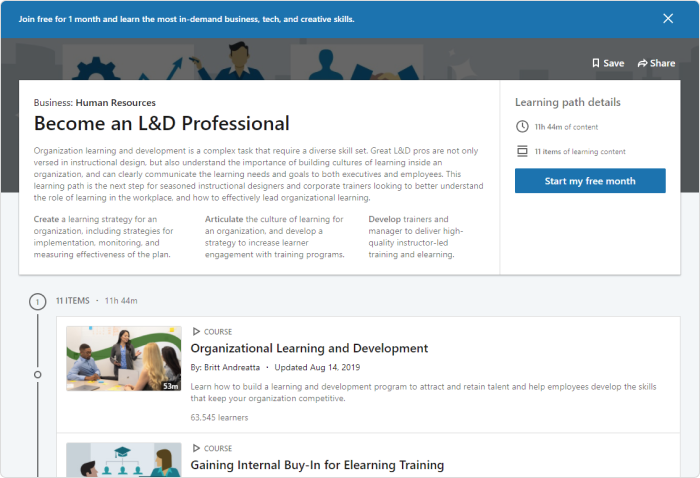Click the play icon next to first COURSE label
This screenshot has height=478, width=700.
coord(196,332)
